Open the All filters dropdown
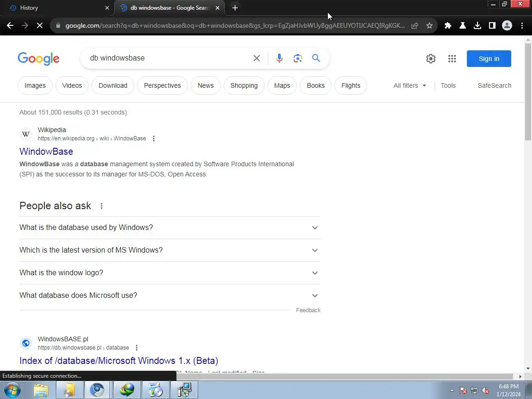Screen dimensions: 532x399 pos(410,85)
